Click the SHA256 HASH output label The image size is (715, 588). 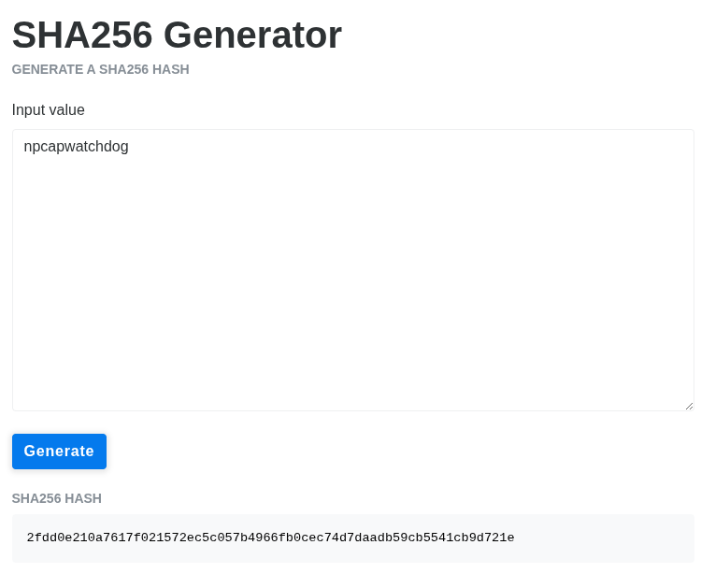(x=56, y=498)
